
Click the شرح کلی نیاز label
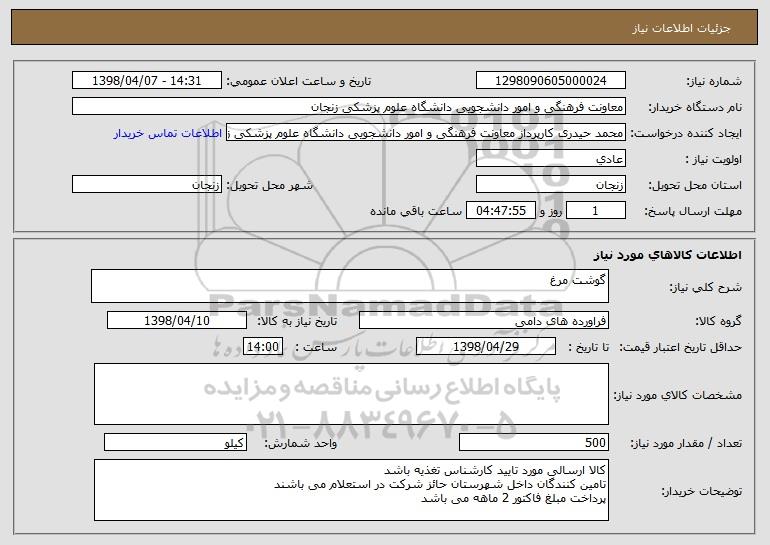(706, 287)
